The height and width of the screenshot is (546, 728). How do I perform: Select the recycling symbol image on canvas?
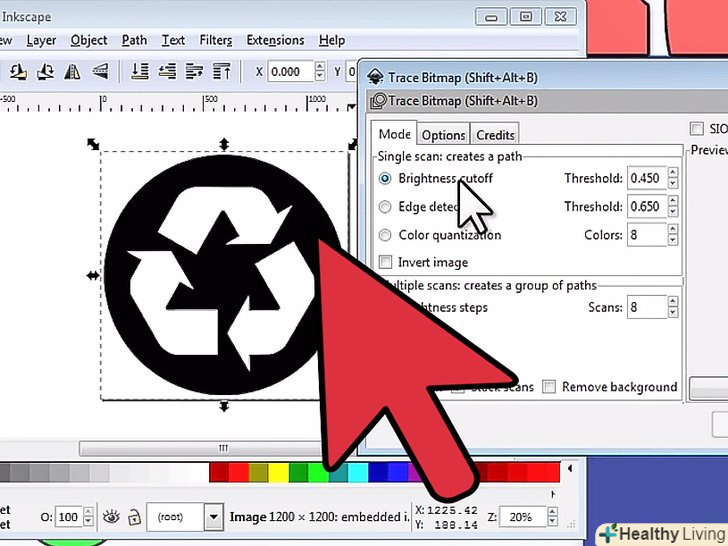click(x=223, y=275)
